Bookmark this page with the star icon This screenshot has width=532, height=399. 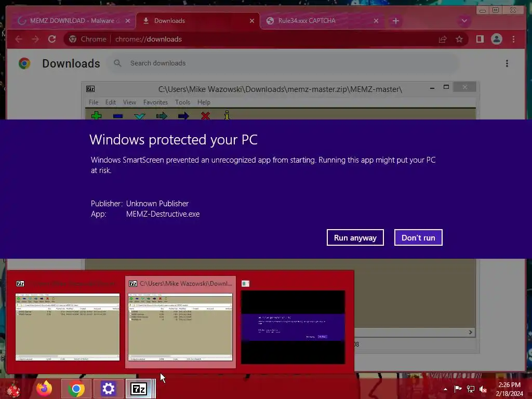coord(459,39)
